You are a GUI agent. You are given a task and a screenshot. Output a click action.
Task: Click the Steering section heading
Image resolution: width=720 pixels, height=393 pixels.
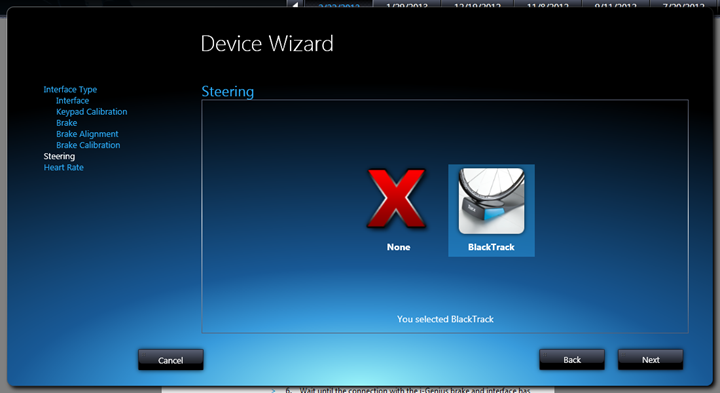coord(227,91)
